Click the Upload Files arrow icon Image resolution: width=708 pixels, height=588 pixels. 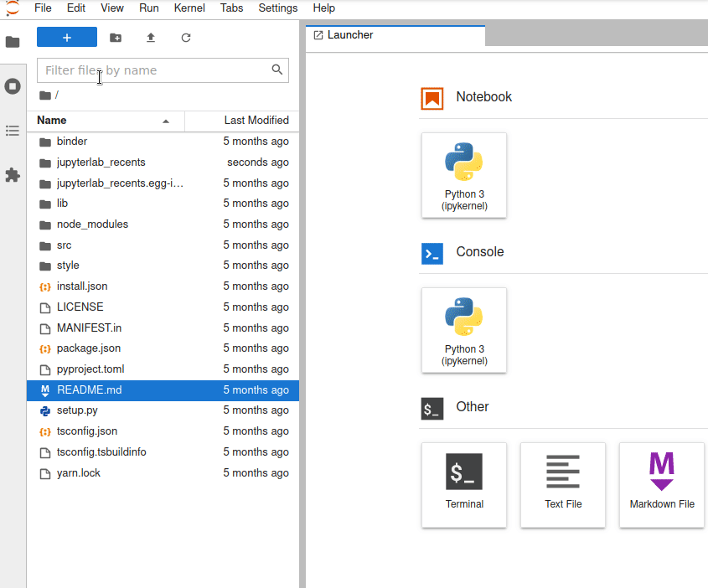[x=151, y=38]
